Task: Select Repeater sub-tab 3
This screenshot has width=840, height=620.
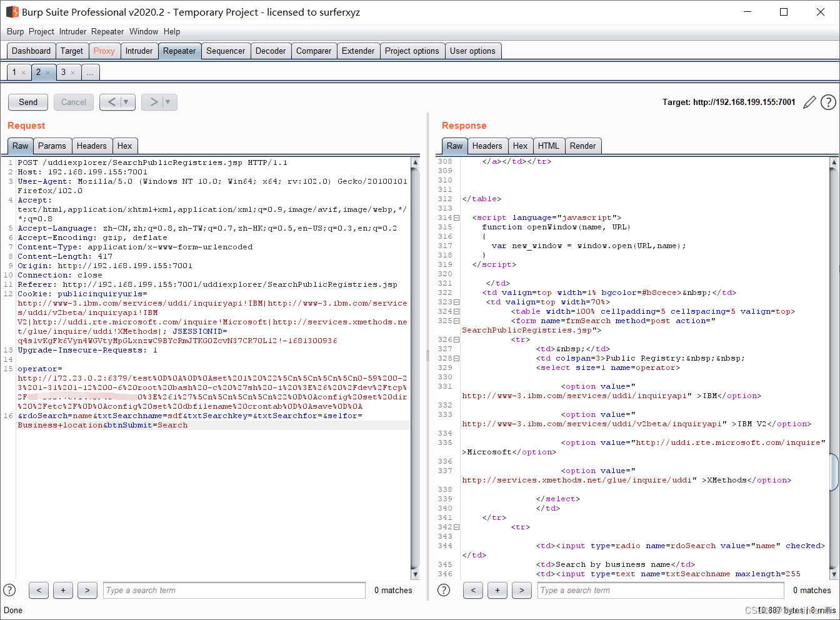Action: pos(63,72)
